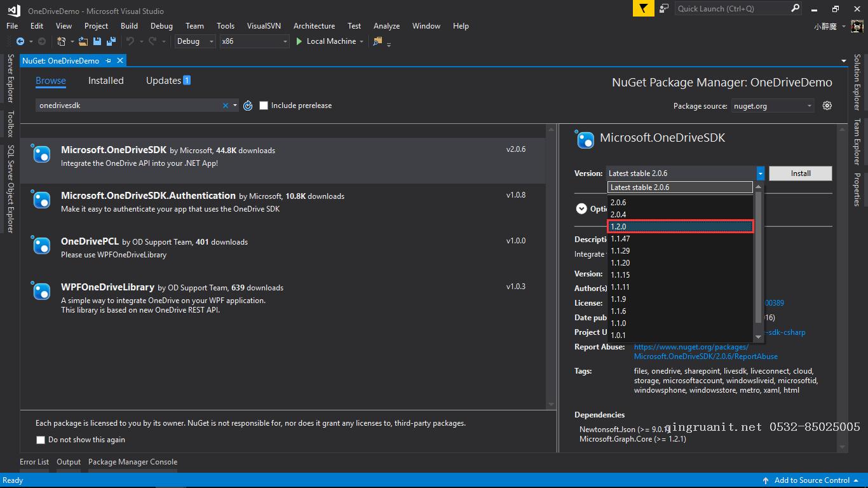This screenshot has width=868, height=488.
Task: Switch to the Updates tab
Action: pyautogui.click(x=168, y=81)
